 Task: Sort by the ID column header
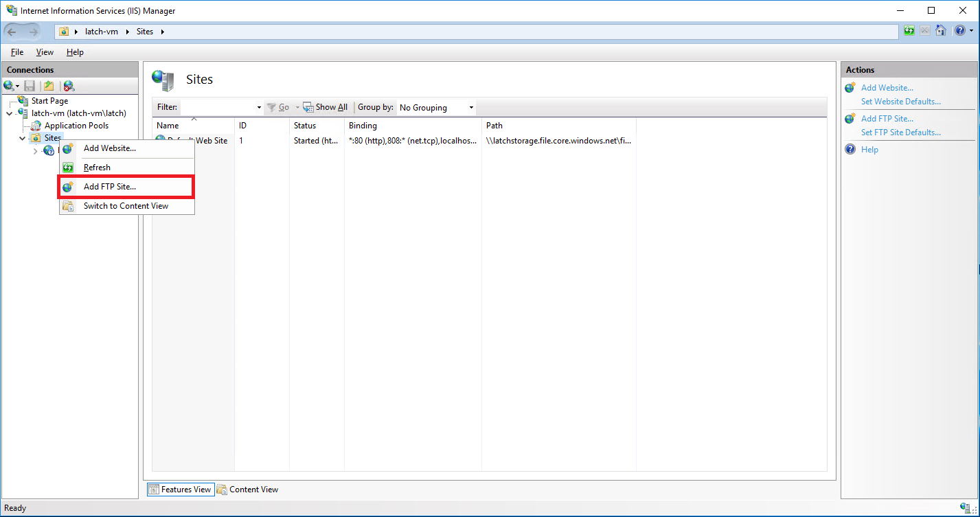point(262,126)
